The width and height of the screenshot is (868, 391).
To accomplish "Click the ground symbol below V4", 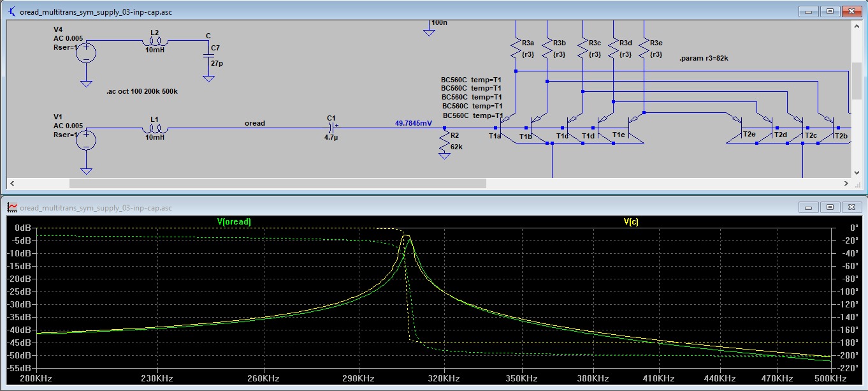I will [86, 82].
